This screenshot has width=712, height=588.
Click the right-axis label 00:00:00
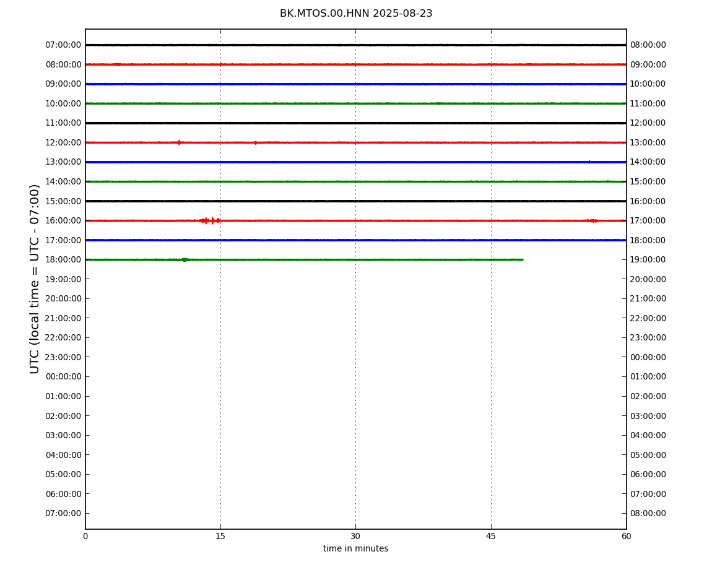coord(648,357)
